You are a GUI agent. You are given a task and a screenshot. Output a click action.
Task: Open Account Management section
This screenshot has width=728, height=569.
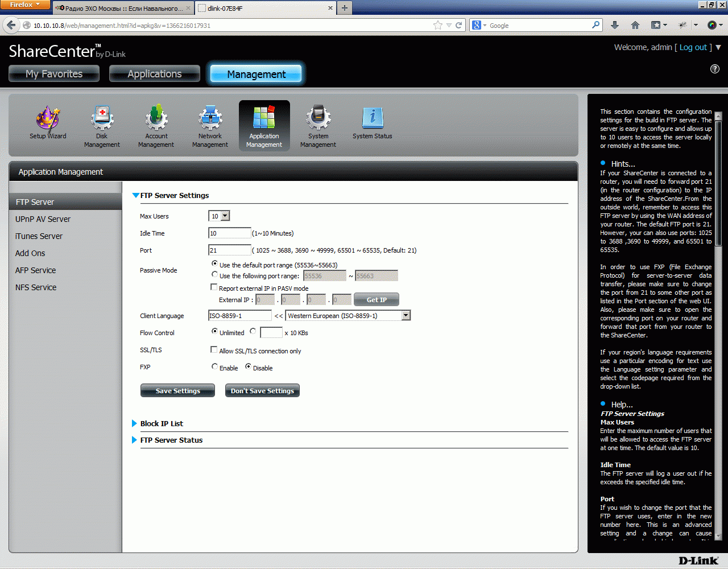click(156, 126)
